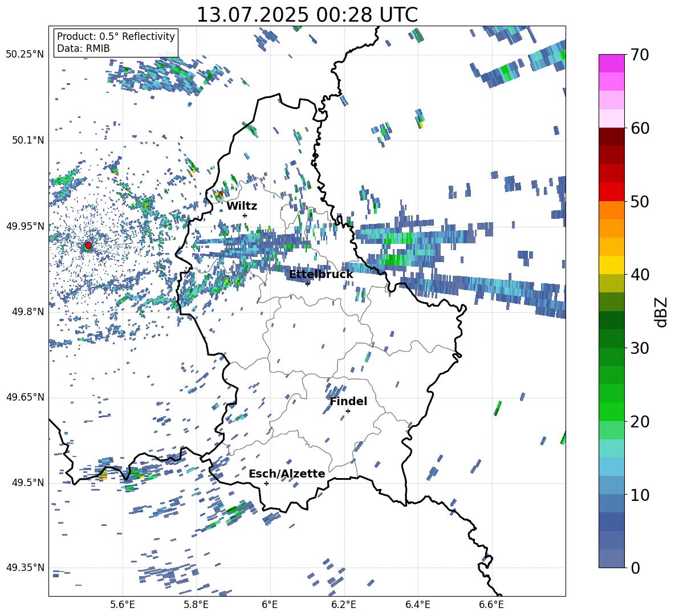Select the title '13.07.2025 00:28 UTC'
The image size is (675, 616).
click(x=307, y=15)
